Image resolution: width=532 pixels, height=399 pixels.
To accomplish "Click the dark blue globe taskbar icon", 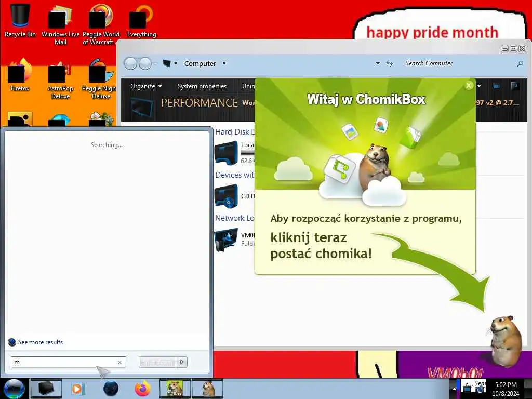I will 111,389.
